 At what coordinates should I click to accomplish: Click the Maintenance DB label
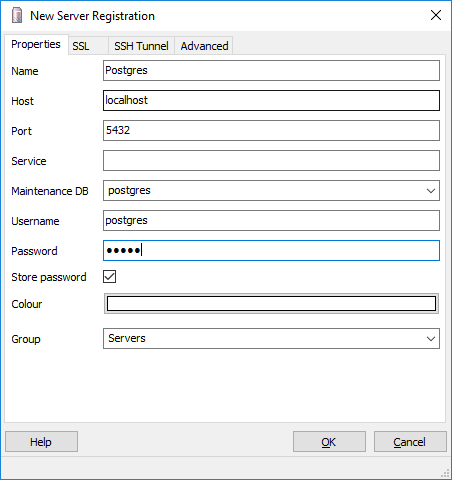click(50, 191)
